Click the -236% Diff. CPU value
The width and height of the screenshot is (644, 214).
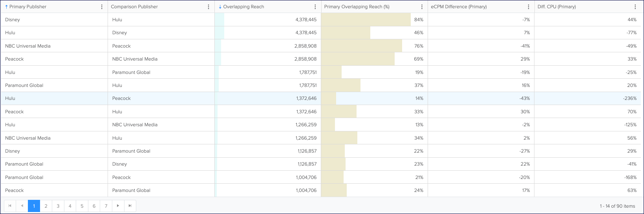click(x=630, y=98)
